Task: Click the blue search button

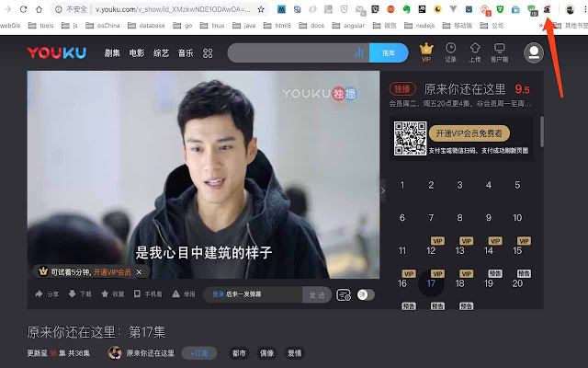Action: tap(389, 52)
